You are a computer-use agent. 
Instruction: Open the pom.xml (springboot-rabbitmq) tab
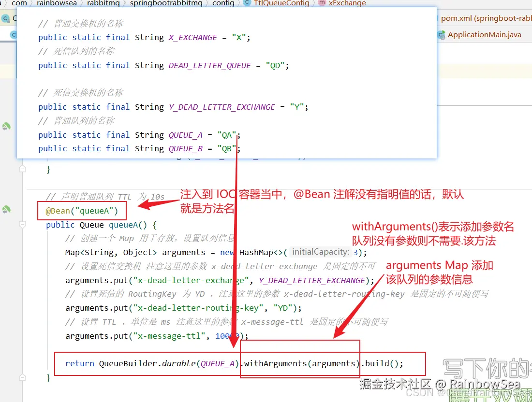coord(486,18)
